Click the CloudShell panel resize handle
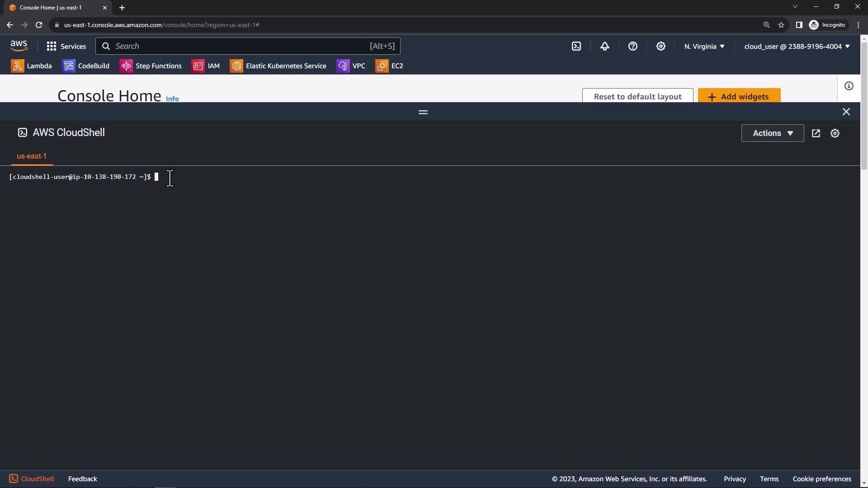This screenshot has height=488, width=868. (423, 112)
